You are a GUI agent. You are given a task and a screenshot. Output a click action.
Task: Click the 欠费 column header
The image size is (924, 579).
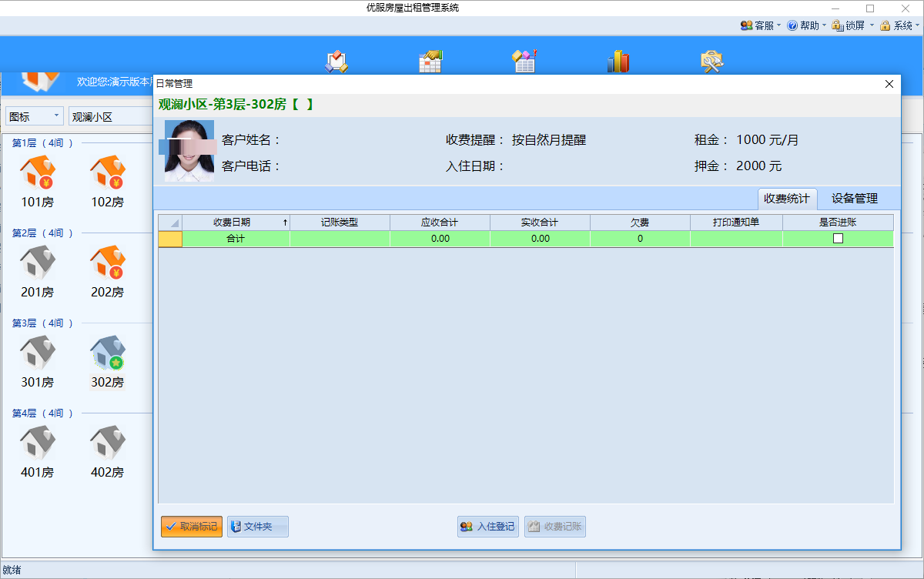(641, 223)
